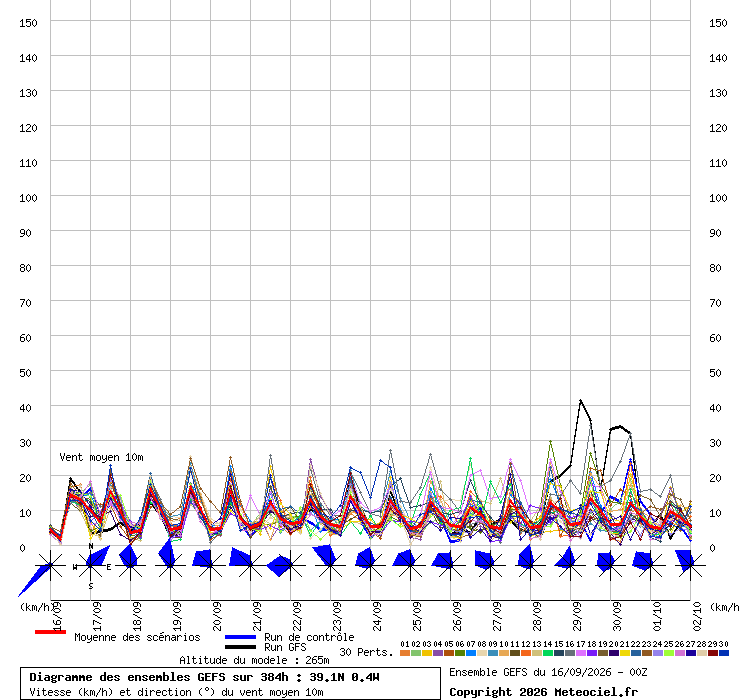The width and height of the screenshot is (740, 700).
Task: Select the wind direction rose at 21/09
Action: [x=250, y=565]
